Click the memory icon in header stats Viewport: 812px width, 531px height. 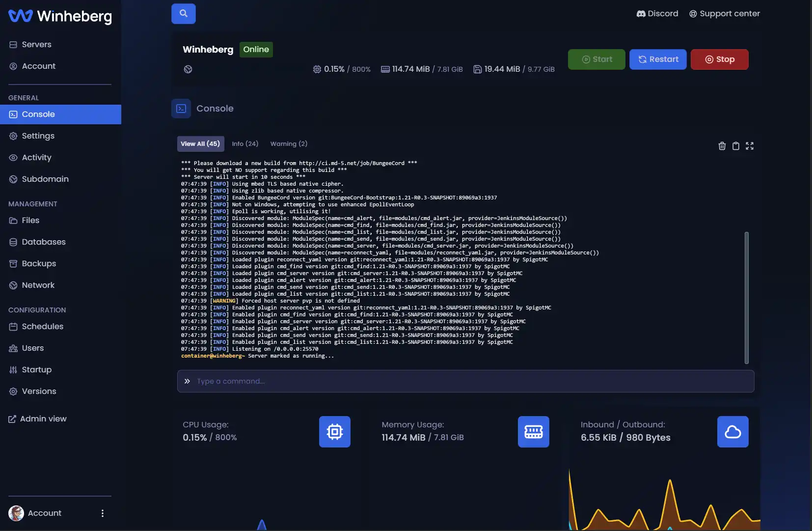(385, 69)
